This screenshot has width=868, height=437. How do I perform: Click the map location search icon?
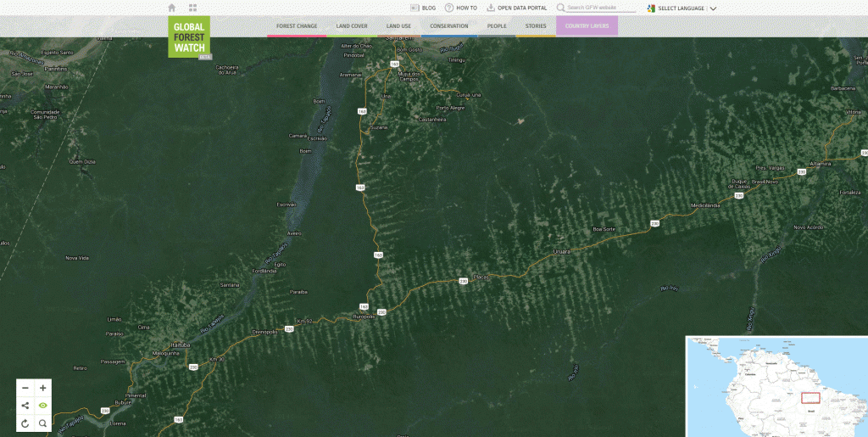click(x=42, y=423)
